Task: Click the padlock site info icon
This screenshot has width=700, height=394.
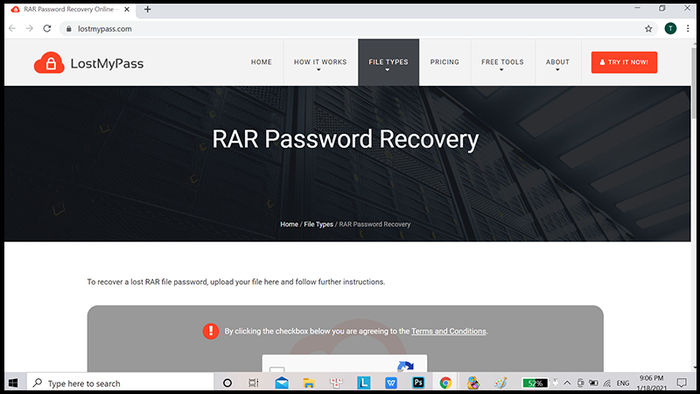Action: coord(68,29)
